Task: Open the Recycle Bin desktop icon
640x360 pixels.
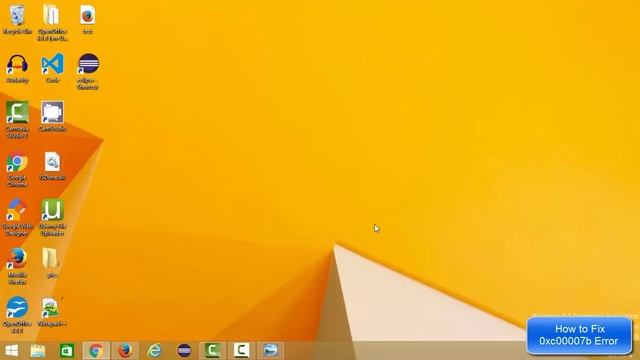Action: [17, 19]
